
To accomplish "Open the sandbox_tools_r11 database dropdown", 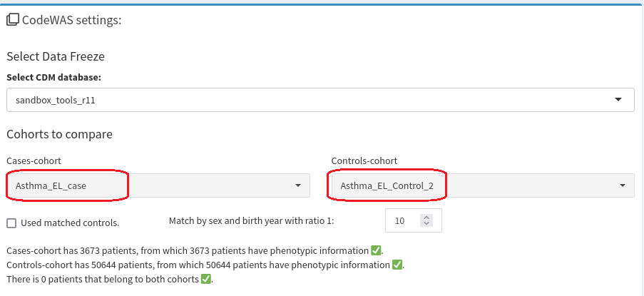I will 320,99.
